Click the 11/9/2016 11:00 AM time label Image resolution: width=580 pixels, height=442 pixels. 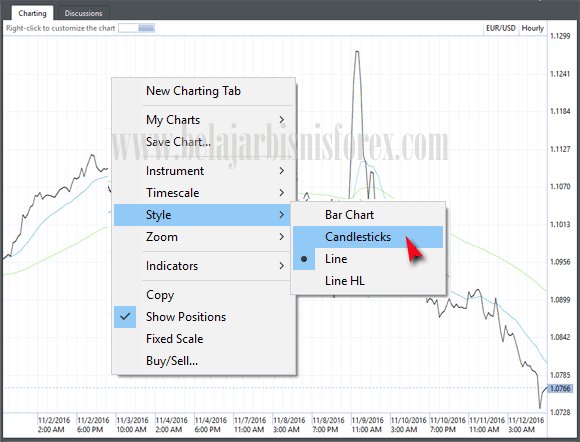click(367, 425)
